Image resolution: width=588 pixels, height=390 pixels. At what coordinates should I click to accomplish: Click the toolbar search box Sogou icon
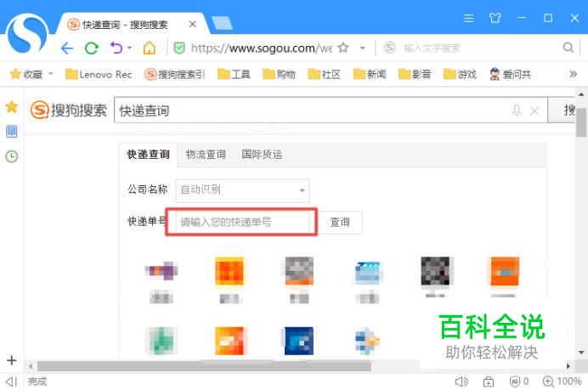click(390, 48)
